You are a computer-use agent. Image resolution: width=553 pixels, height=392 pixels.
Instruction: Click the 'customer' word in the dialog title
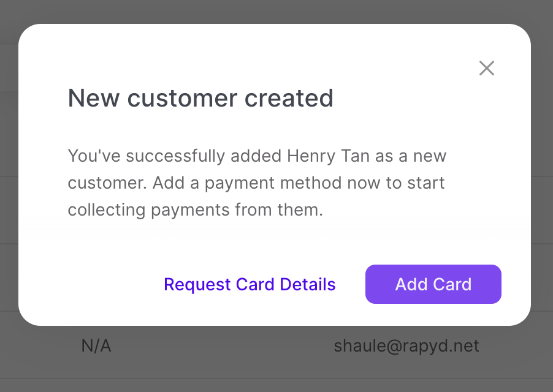point(180,98)
